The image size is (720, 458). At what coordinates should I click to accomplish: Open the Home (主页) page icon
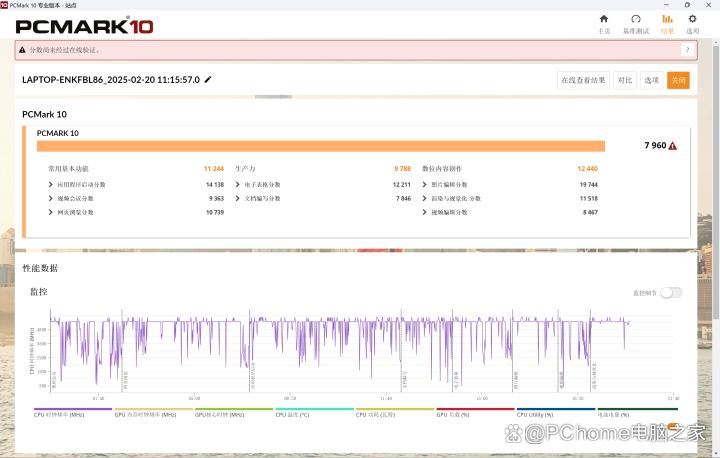point(603,23)
